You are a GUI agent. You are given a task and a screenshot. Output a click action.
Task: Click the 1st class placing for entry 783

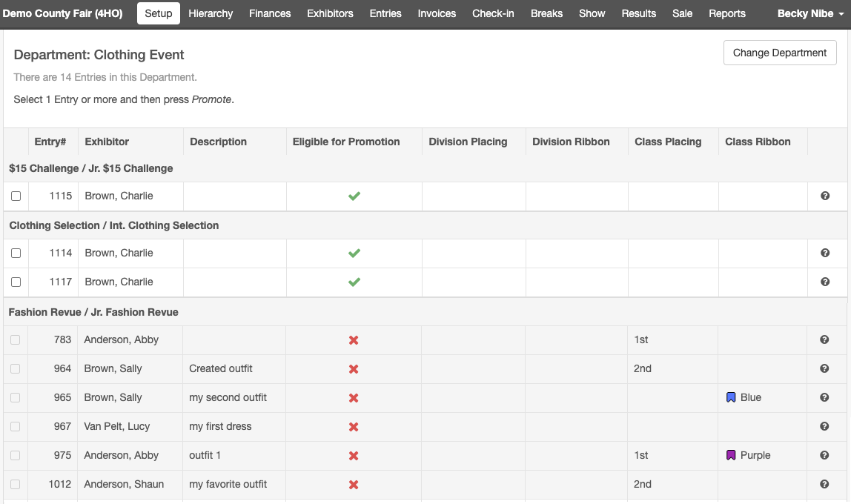pos(641,339)
